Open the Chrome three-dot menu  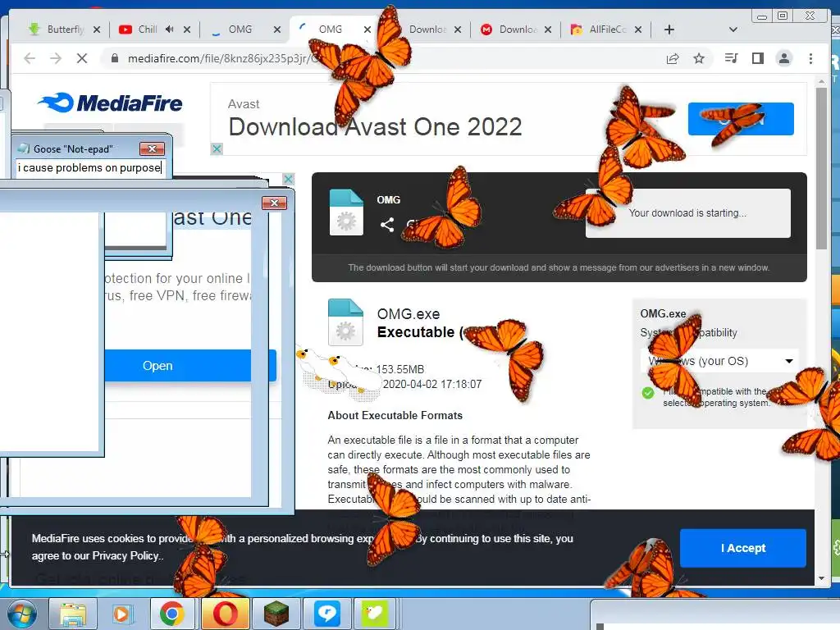(x=810, y=58)
